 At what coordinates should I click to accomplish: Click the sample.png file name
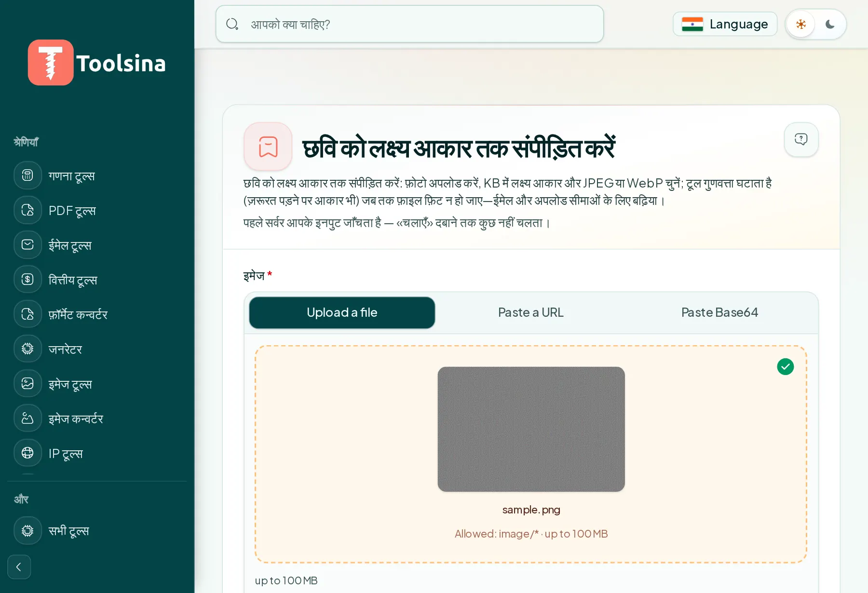[x=531, y=510]
